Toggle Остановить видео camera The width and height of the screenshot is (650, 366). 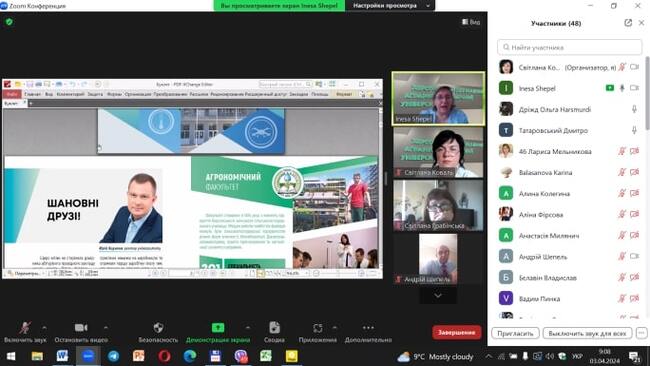tap(81, 327)
